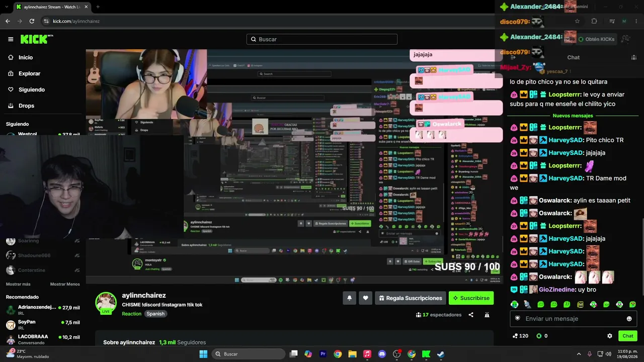Send message with green Chat button

pos(628,336)
